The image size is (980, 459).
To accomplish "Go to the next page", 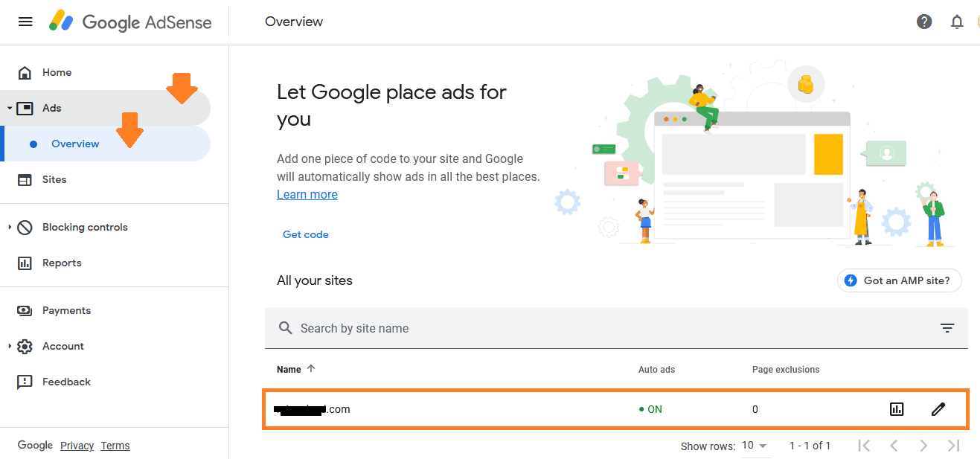I will point(923,446).
